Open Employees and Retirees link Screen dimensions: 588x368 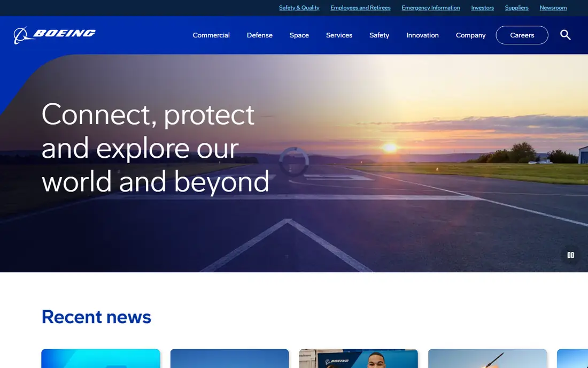pyautogui.click(x=360, y=7)
